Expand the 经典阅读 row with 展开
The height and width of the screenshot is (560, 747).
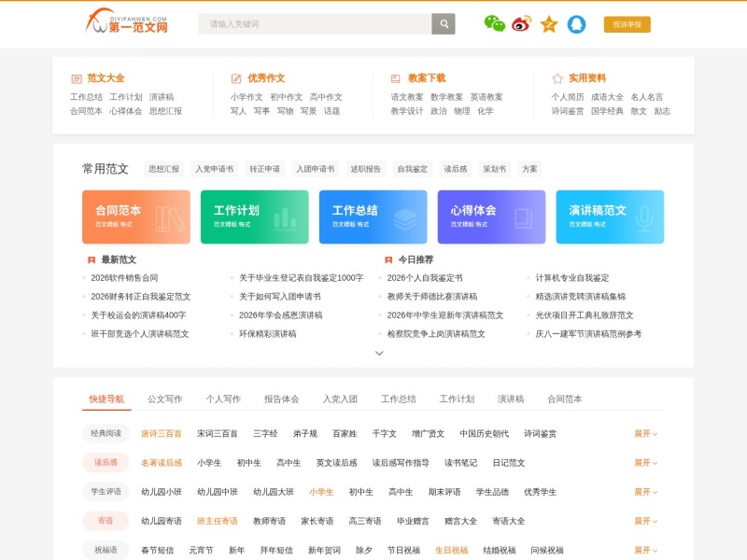click(645, 434)
